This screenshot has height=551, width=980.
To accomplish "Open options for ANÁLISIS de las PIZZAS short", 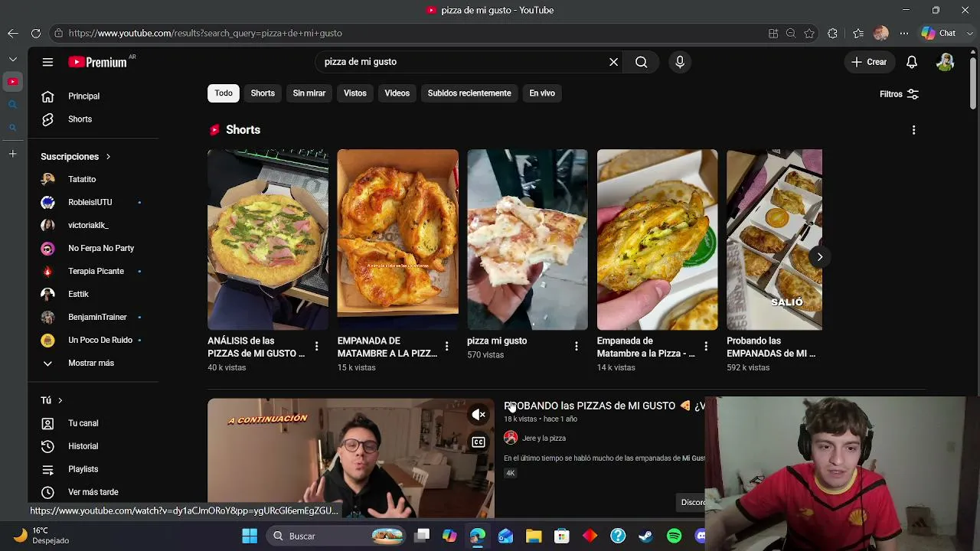I will point(316,347).
